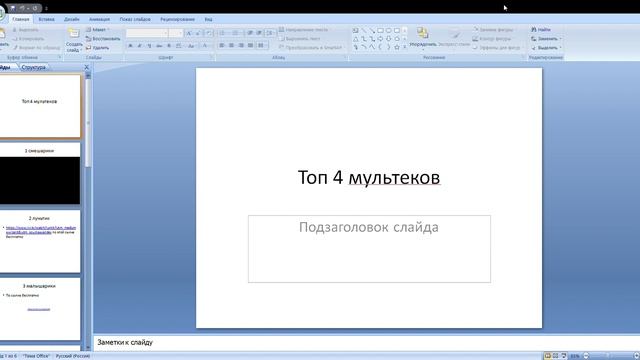This screenshot has width=640, height=360.
Task: Open the Line spacing dropdown
Action: click(270, 33)
